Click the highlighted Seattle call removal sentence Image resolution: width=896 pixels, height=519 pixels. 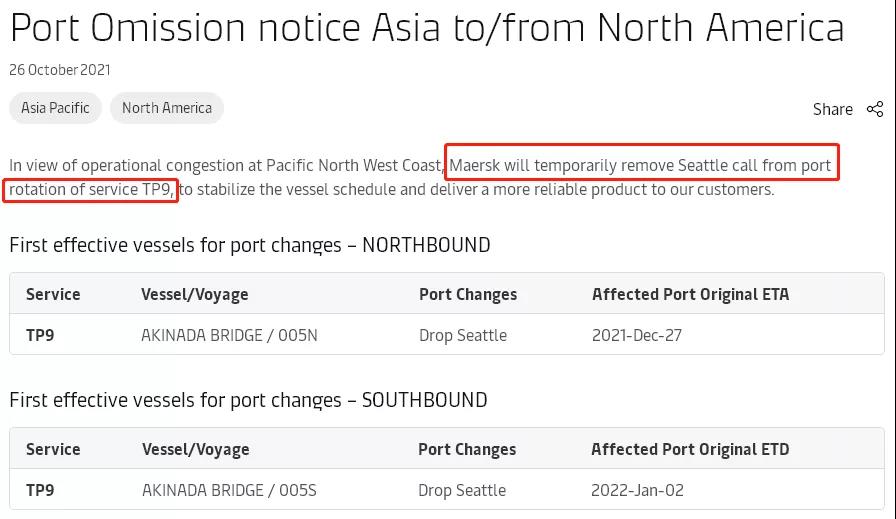tap(640, 165)
